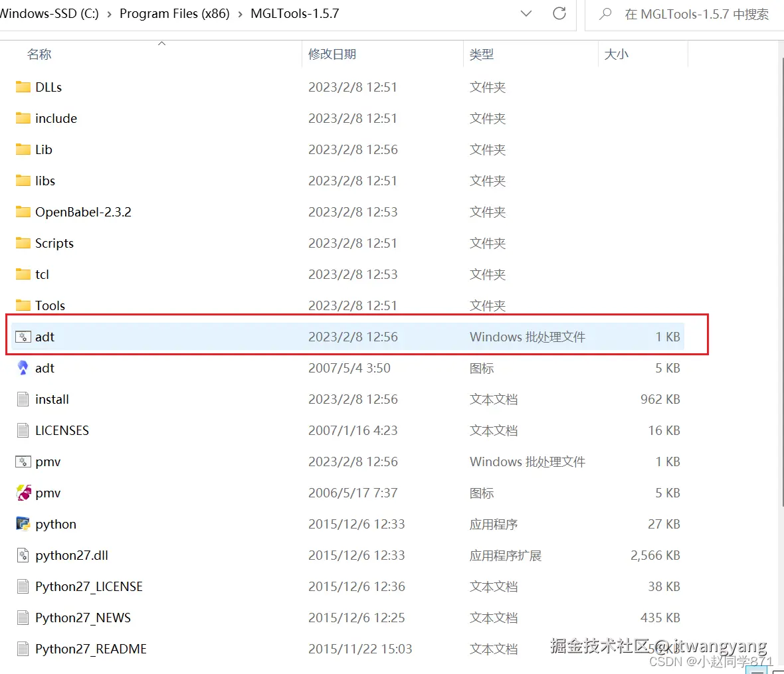The width and height of the screenshot is (784, 674).
Task: Open the address bar history dropdown
Action: click(526, 13)
